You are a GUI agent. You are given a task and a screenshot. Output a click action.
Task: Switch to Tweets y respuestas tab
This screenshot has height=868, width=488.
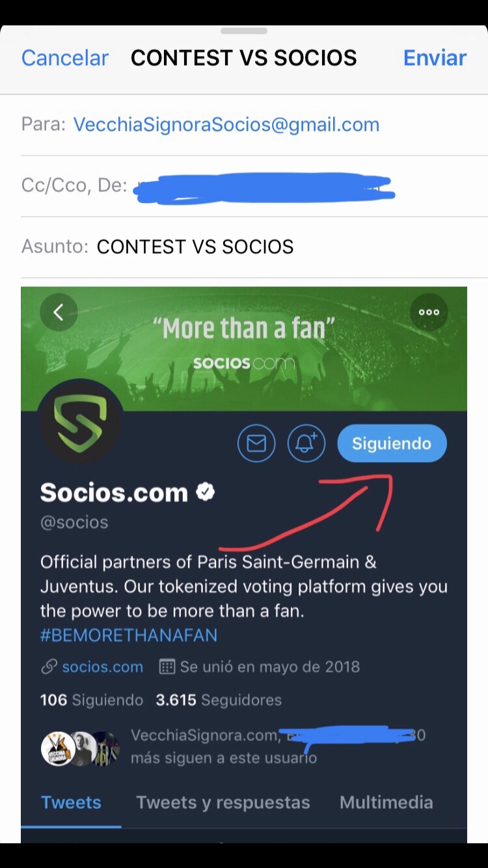coord(223,802)
